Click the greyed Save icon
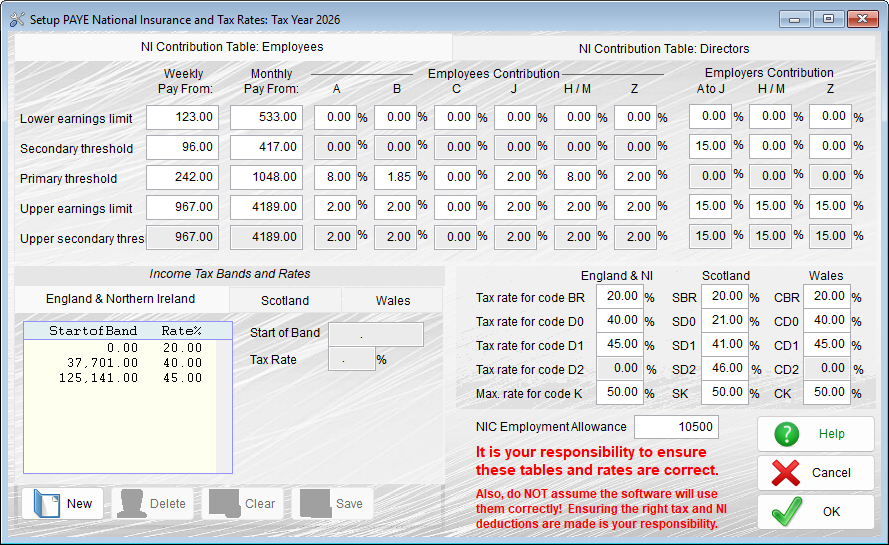Image resolution: width=889 pixels, height=545 pixels. [x=315, y=503]
